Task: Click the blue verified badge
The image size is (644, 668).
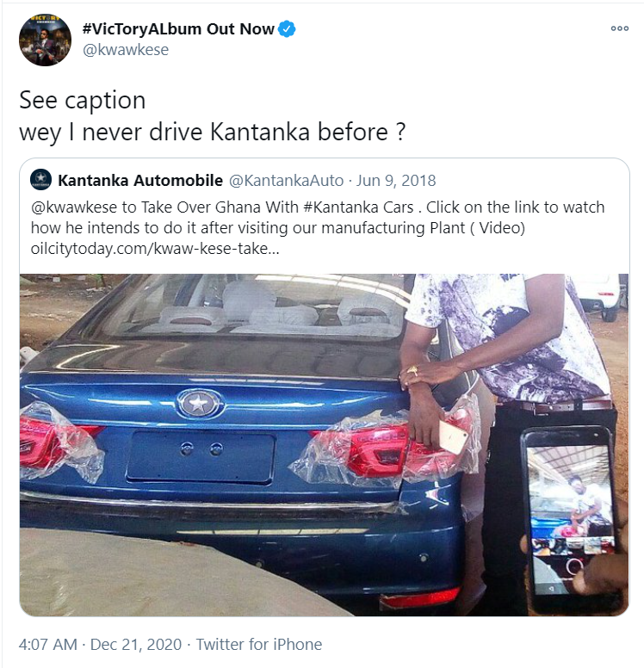Action: coord(287,29)
